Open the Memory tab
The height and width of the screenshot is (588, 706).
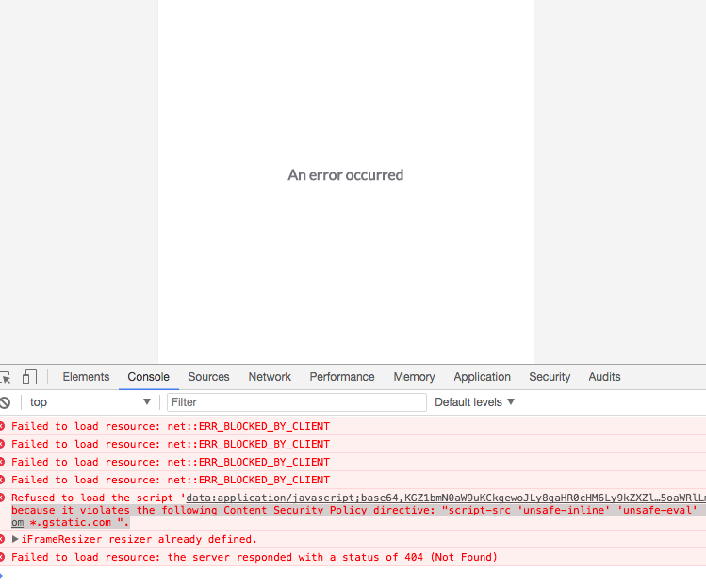pos(414,377)
